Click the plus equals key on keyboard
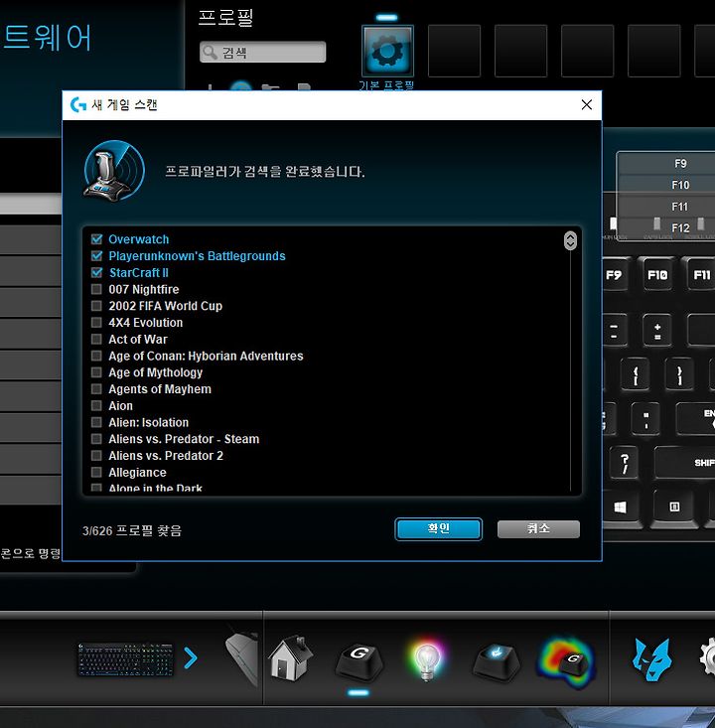 click(x=657, y=331)
